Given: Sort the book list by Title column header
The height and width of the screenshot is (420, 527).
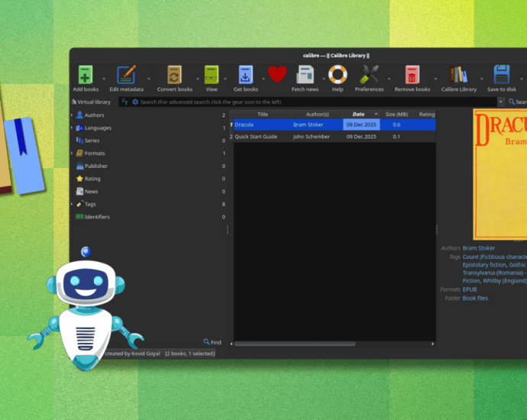Looking at the screenshot, I should point(262,115).
